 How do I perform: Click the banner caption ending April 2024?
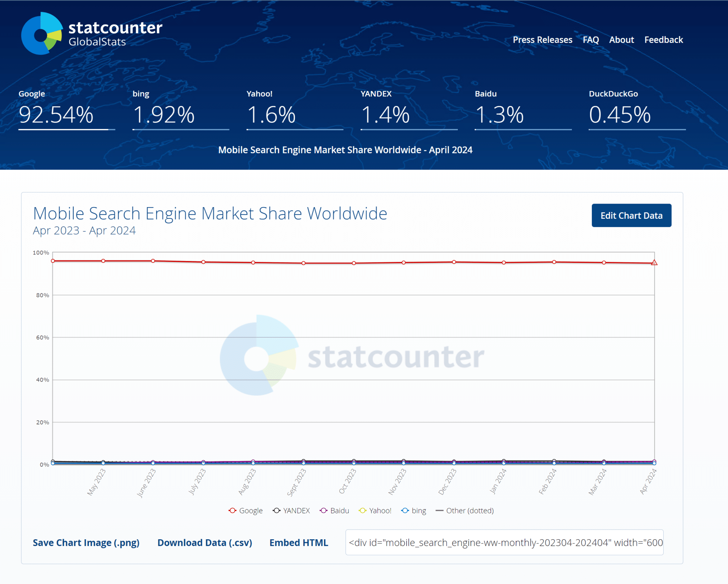point(345,150)
